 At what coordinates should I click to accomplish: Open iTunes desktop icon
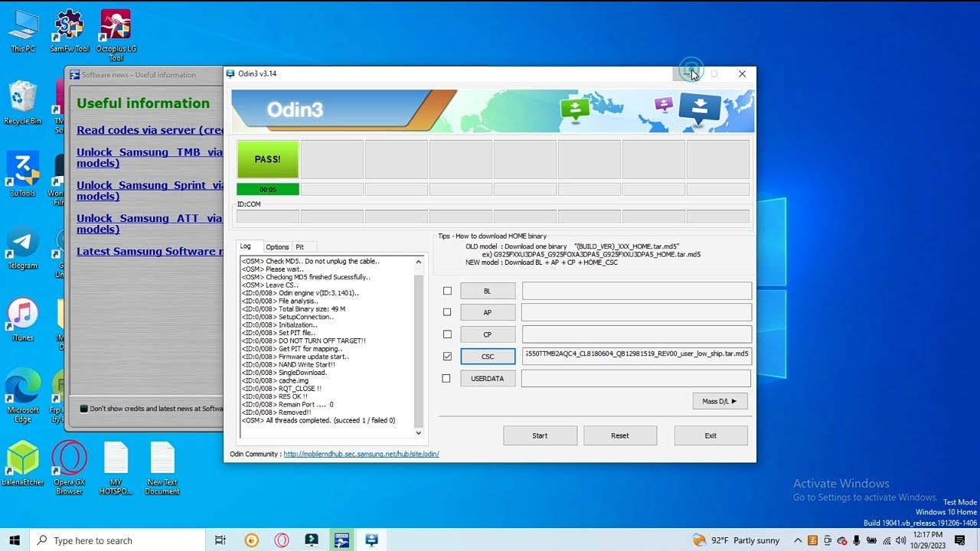pyautogui.click(x=23, y=320)
